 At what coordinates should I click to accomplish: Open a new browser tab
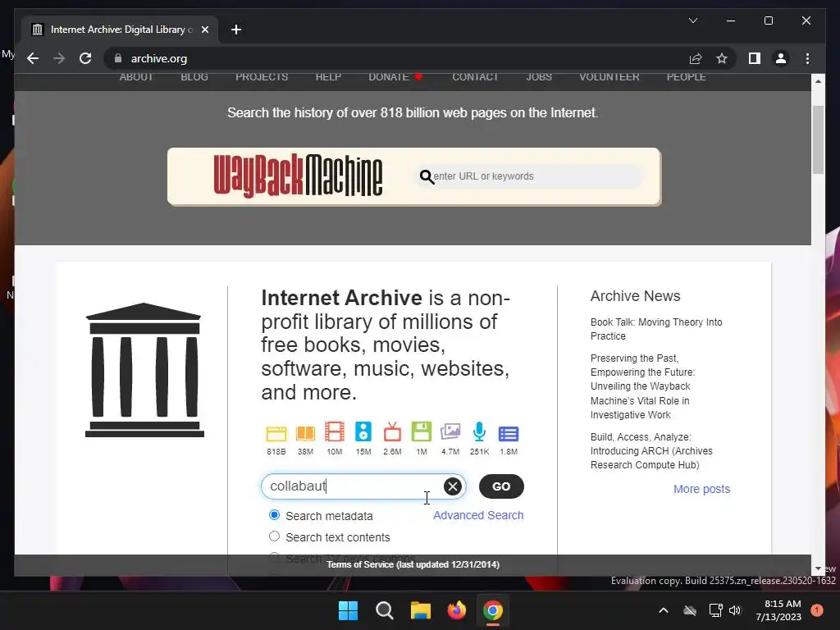click(x=236, y=30)
